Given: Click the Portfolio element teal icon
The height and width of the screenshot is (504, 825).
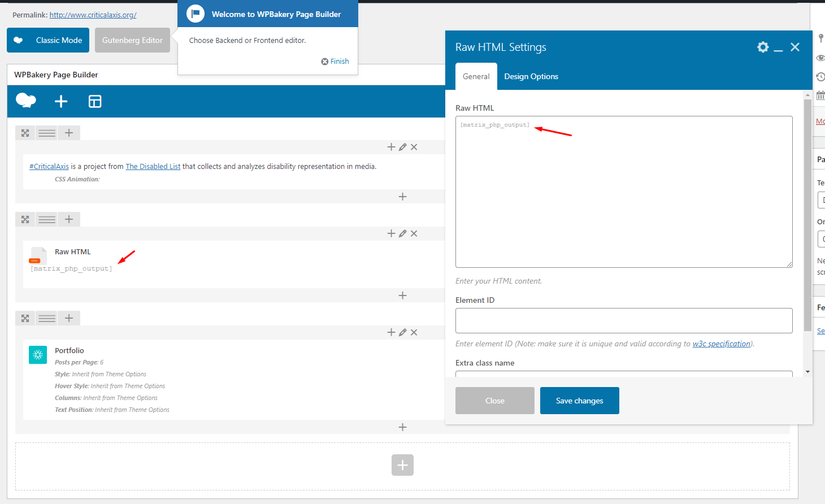Looking at the screenshot, I should (x=38, y=355).
